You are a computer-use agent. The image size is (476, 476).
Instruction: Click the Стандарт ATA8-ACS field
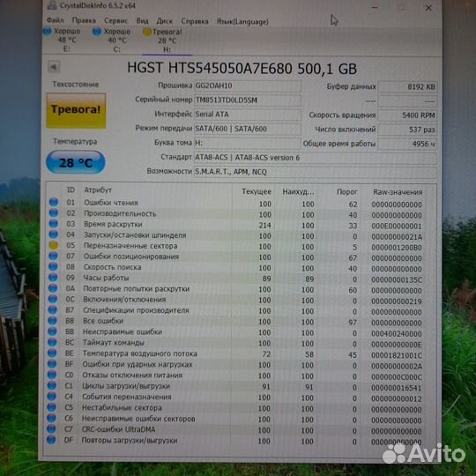point(315,158)
